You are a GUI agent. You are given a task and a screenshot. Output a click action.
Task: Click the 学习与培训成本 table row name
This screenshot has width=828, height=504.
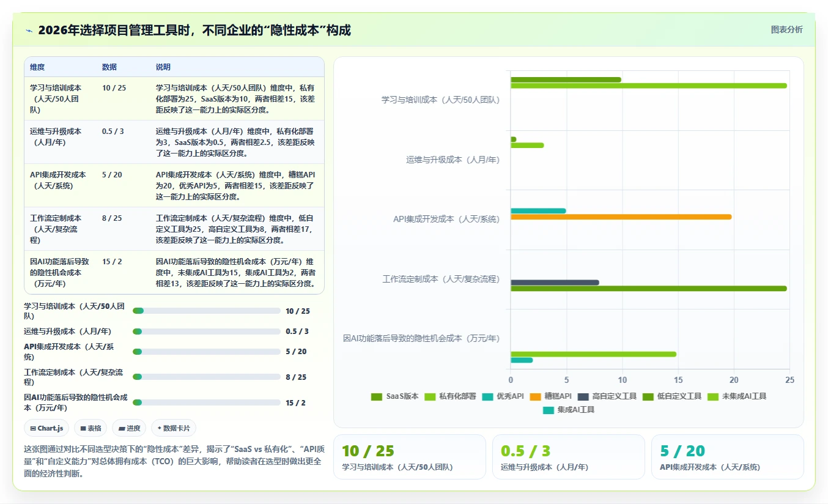[x=56, y=99]
